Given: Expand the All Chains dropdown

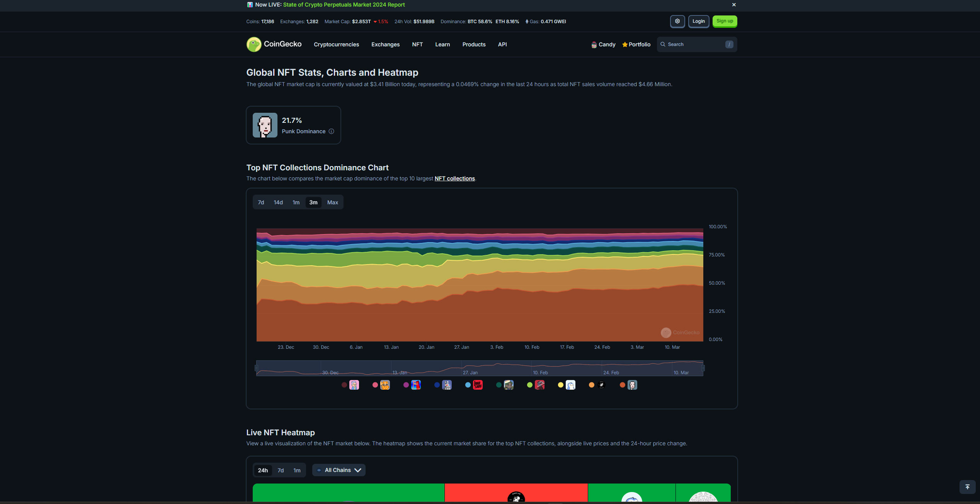Looking at the screenshot, I should [339, 470].
